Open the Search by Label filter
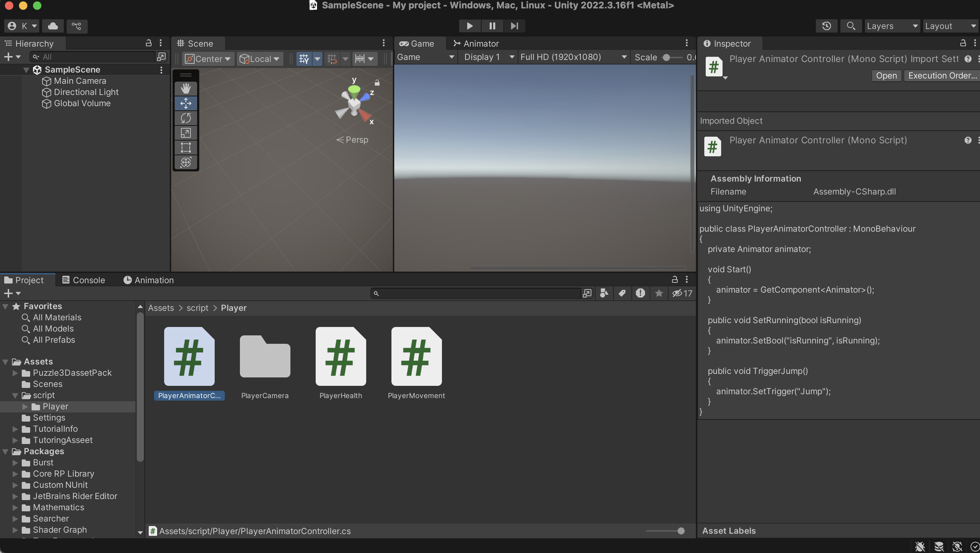 coord(622,293)
